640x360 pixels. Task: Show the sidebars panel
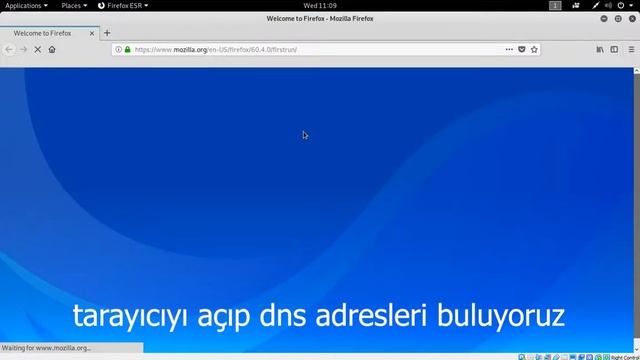pos(614,49)
